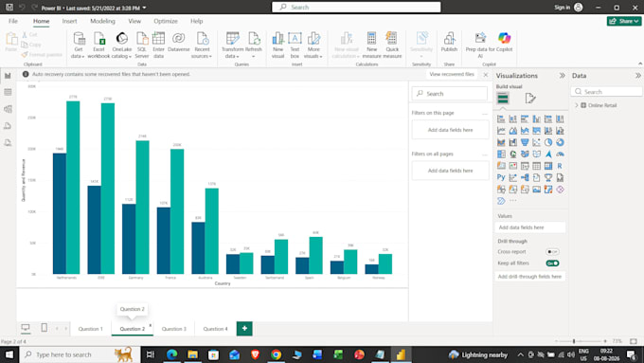The image size is (644, 363).
Task: Pick the Area chart visualization
Action: pyautogui.click(x=513, y=131)
